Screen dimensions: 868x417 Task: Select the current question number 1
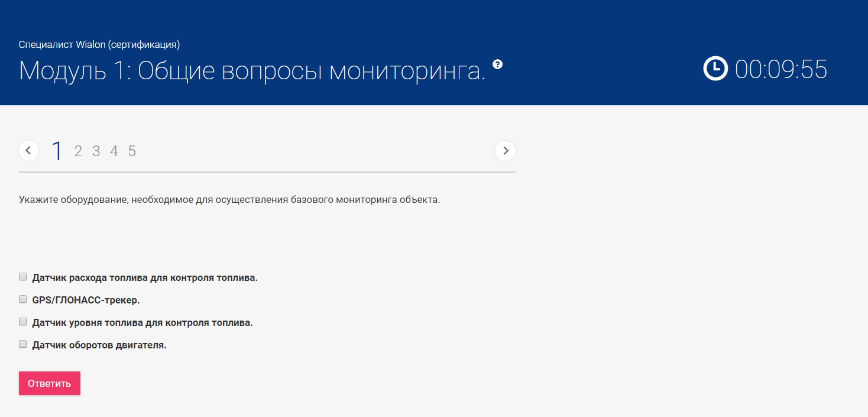pyautogui.click(x=56, y=150)
